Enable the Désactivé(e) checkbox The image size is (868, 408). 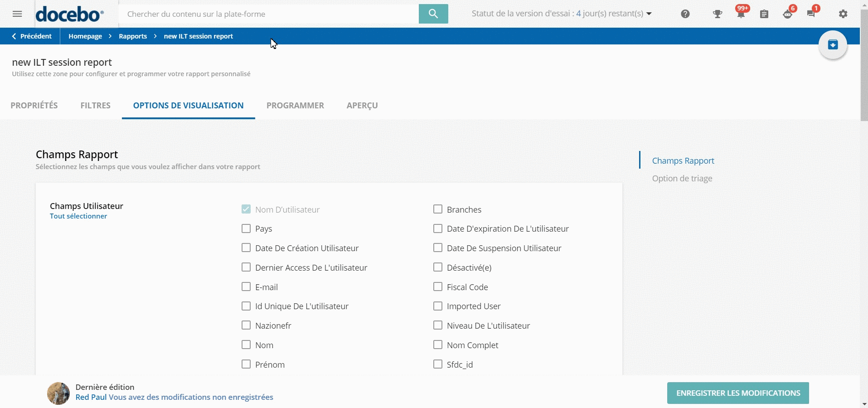438,267
